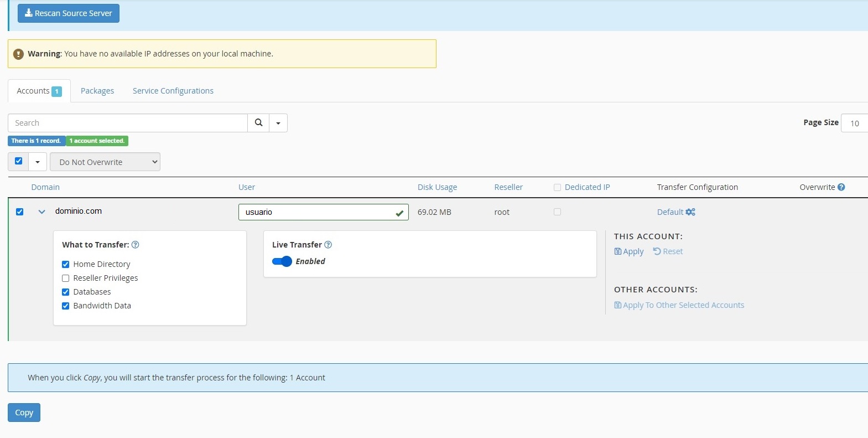Check the Reseller Privileges checkbox

[65, 278]
